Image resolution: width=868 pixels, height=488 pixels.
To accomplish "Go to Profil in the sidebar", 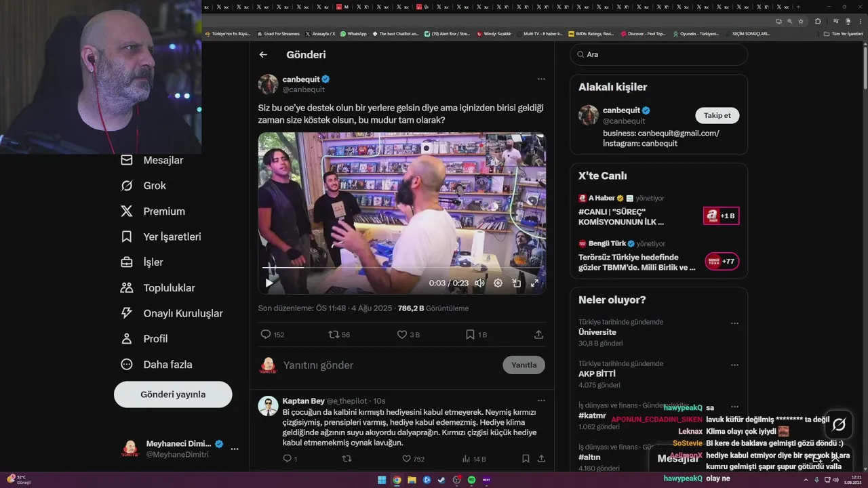I will point(144,339).
